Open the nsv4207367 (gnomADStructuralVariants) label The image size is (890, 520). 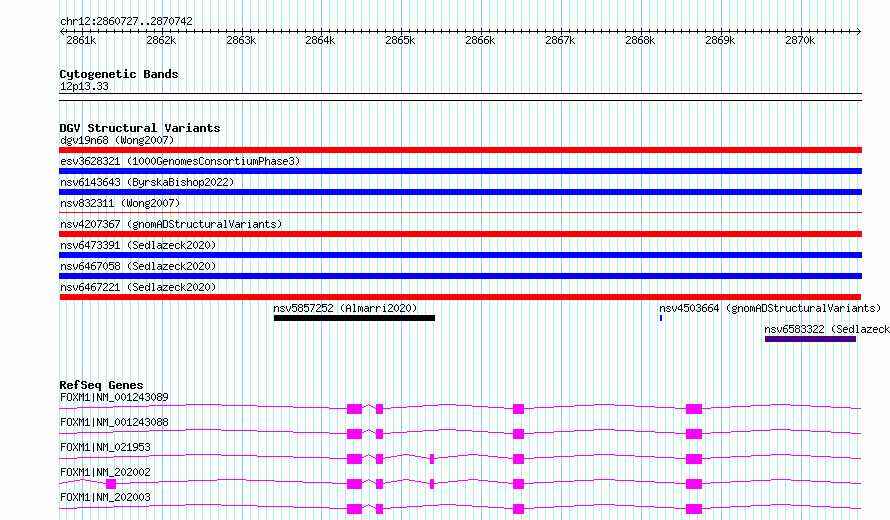pyautogui.click(x=171, y=224)
